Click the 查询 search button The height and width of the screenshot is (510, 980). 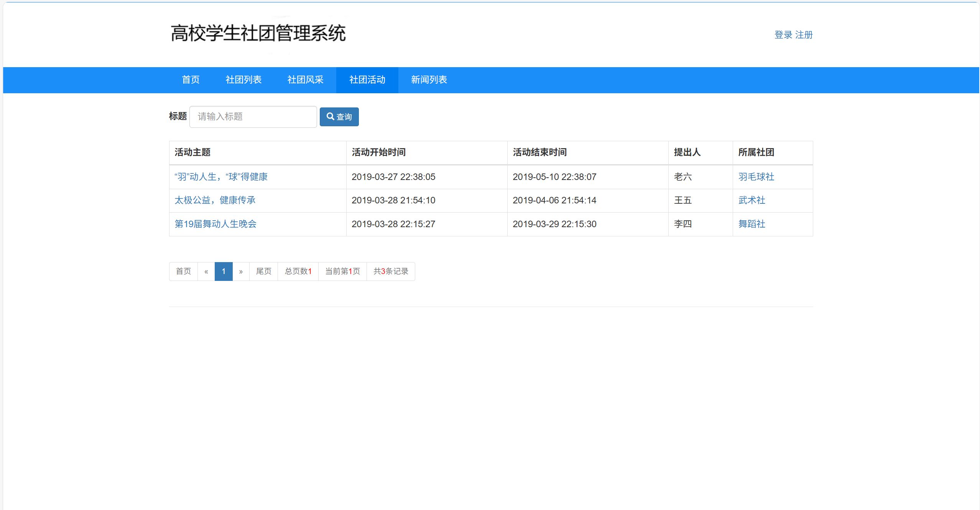(339, 117)
